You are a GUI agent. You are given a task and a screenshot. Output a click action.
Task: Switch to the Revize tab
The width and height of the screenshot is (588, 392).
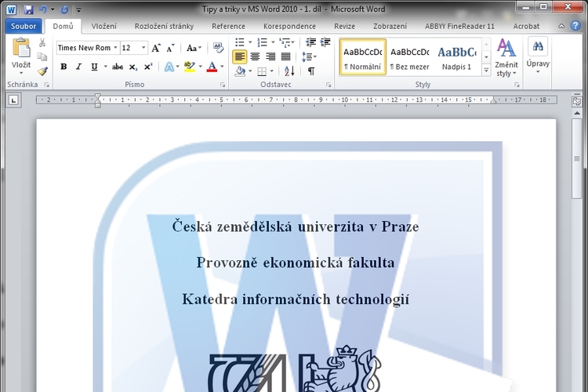(344, 26)
